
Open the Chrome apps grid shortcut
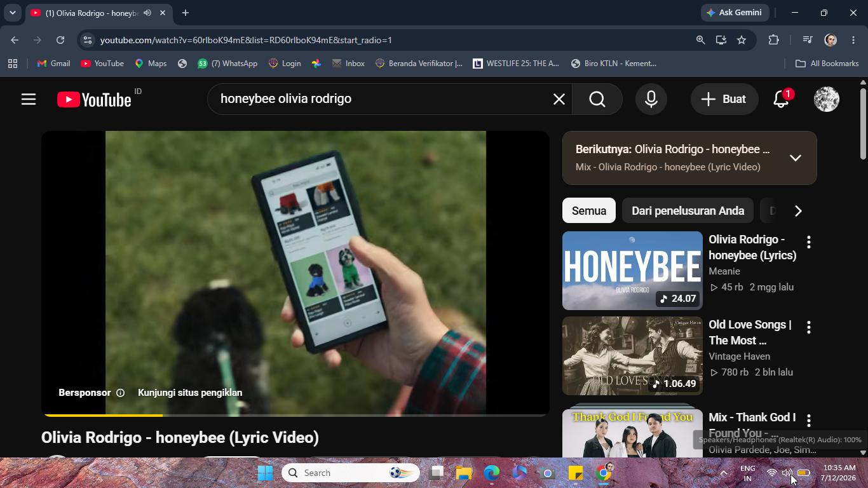coord(13,64)
